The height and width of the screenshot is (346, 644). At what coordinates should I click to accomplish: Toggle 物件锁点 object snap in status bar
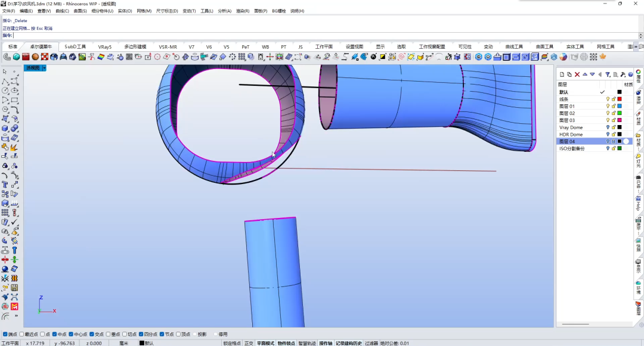tap(286, 343)
